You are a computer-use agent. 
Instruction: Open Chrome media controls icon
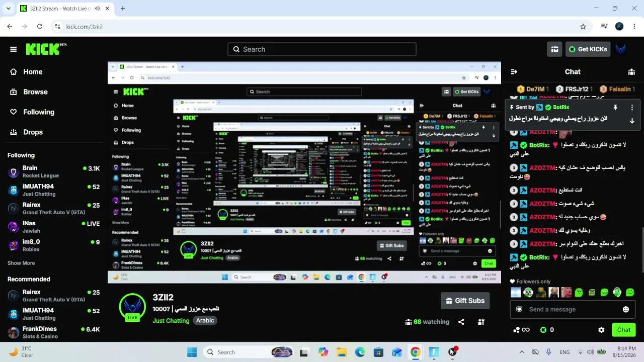(604, 27)
